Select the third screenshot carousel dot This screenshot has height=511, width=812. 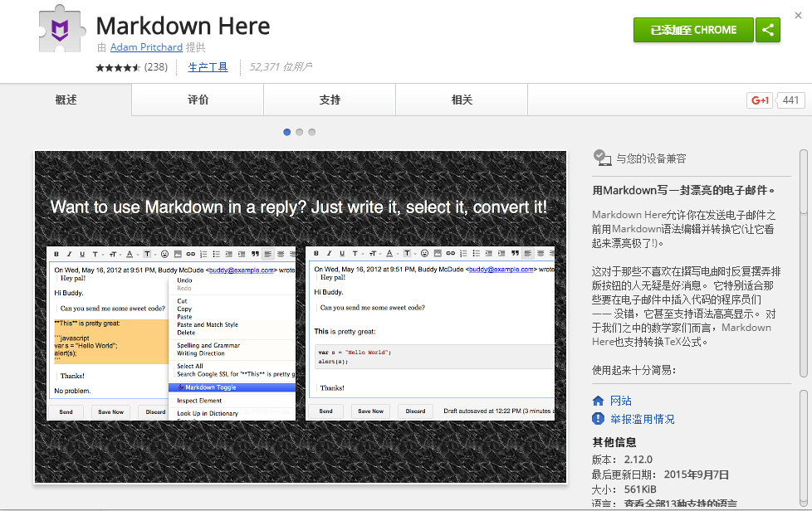point(311,132)
